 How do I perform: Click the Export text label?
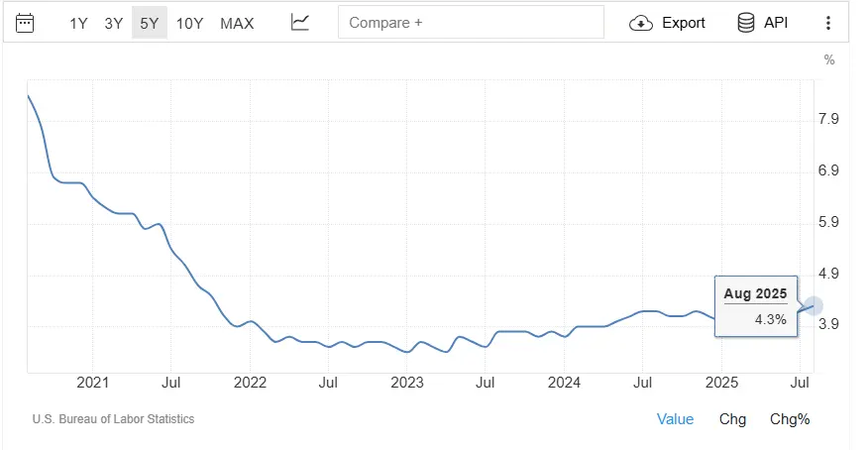pos(684,23)
